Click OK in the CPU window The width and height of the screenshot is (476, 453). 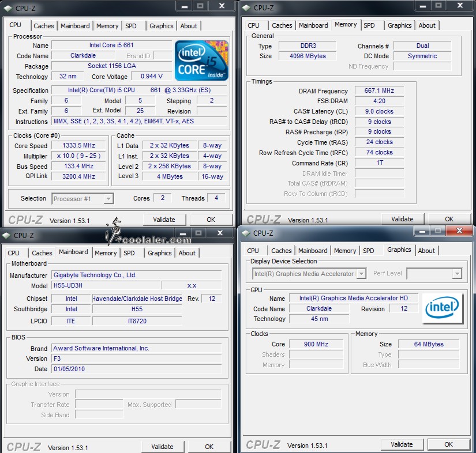tap(211, 220)
